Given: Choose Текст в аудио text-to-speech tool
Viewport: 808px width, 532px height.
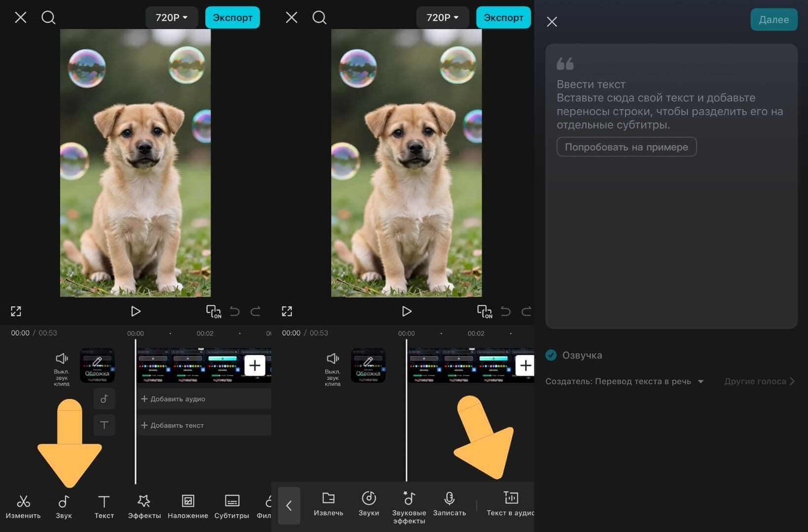Looking at the screenshot, I should pos(510,504).
